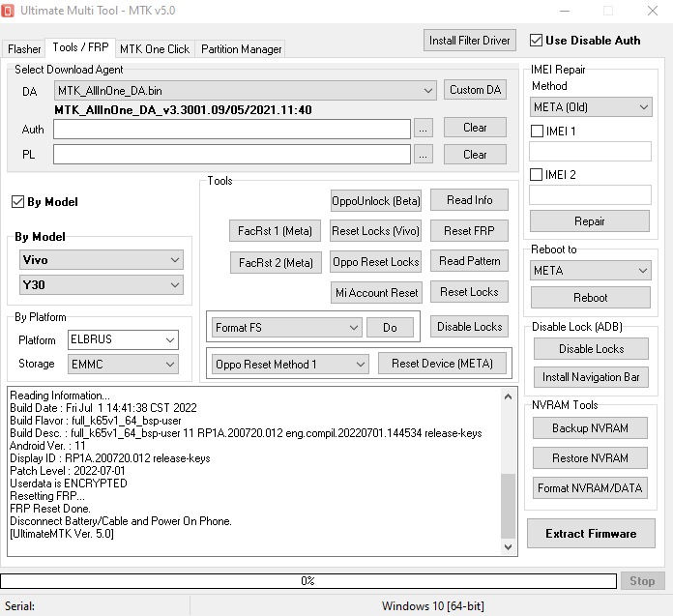Image resolution: width=673 pixels, height=616 pixels.
Task: Clear the Auth field
Action: click(x=475, y=128)
